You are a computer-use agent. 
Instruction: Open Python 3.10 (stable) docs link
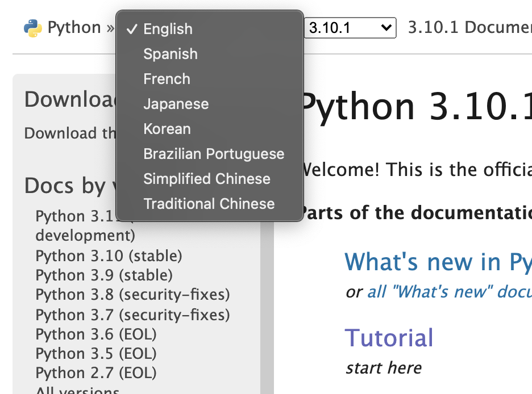coord(109,256)
